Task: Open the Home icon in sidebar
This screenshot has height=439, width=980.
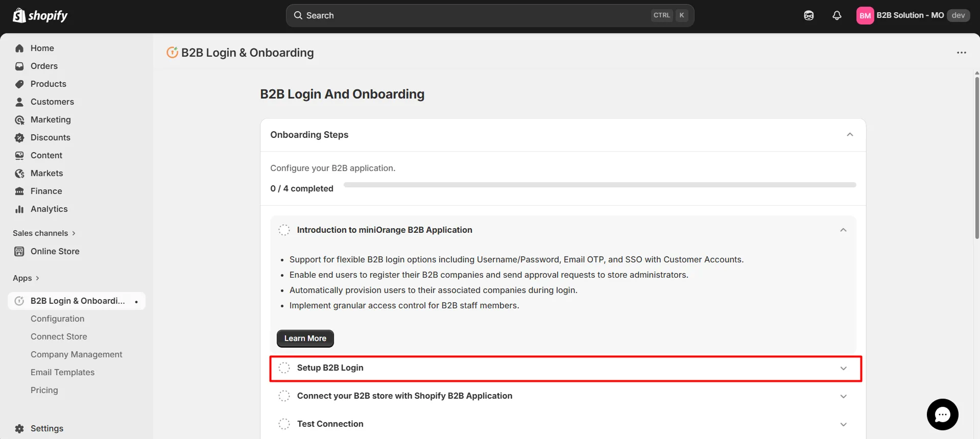Action: pyautogui.click(x=19, y=48)
